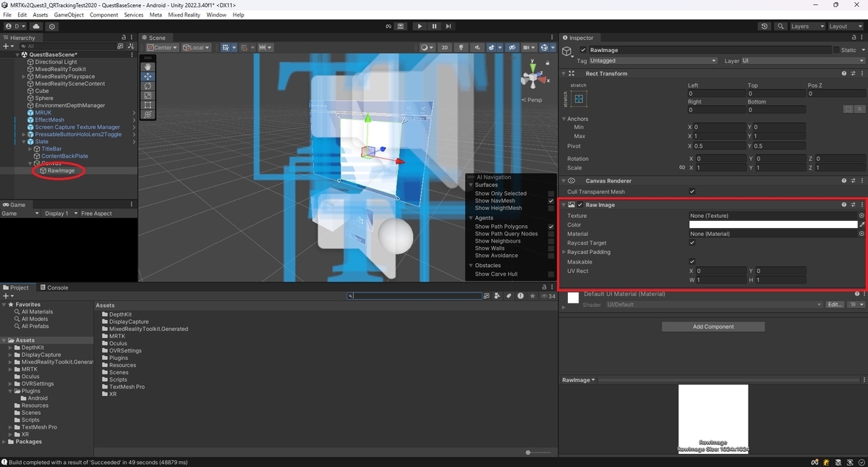The image size is (868, 467).
Task: Toggle Cull Transparent Mesh checkbox
Action: [692, 191]
